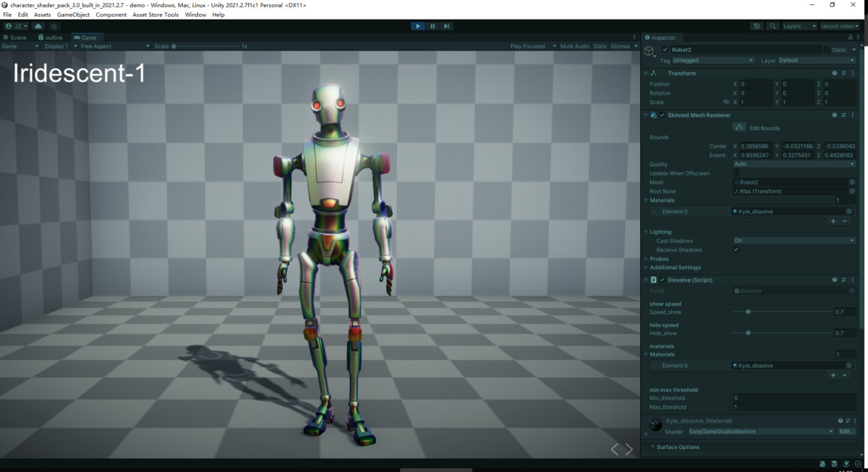Click the search magnifier icon in toolbar
This screenshot has width=868, height=472.
[x=773, y=26]
